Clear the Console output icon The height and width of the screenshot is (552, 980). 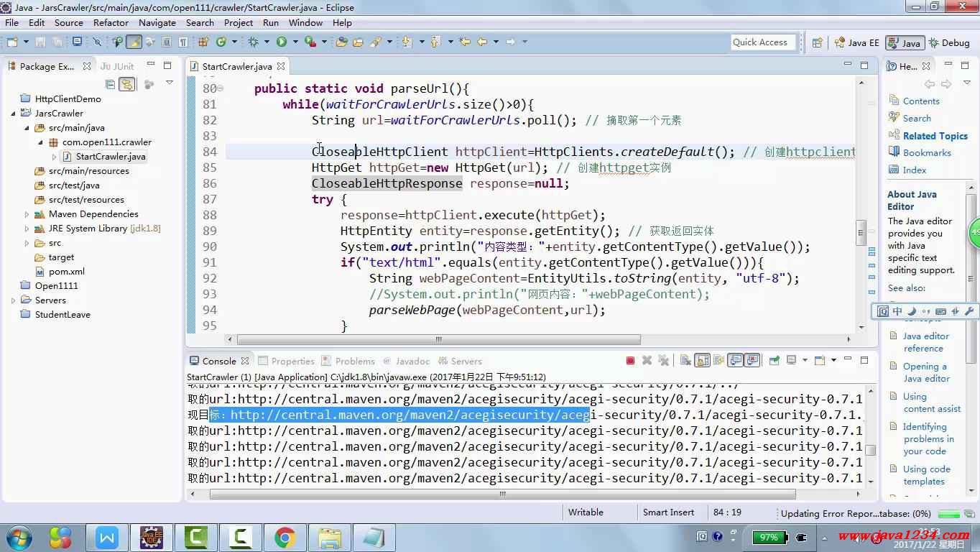685,360
